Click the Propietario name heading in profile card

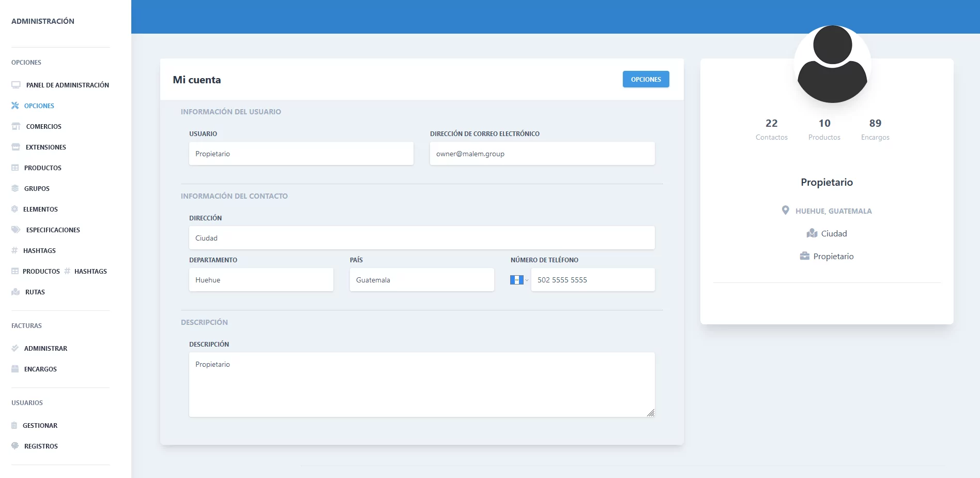827,182
